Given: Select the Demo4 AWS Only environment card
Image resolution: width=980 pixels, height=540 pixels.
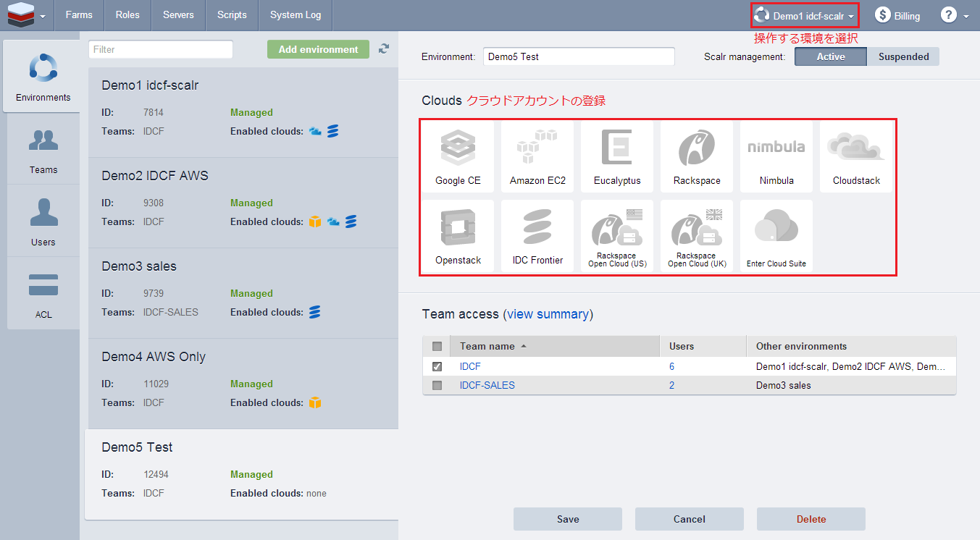Looking at the screenshot, I should click(243, 384).
